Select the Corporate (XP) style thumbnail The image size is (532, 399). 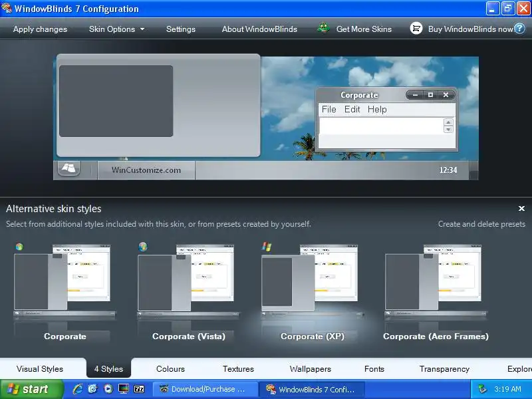coord(313,292)
